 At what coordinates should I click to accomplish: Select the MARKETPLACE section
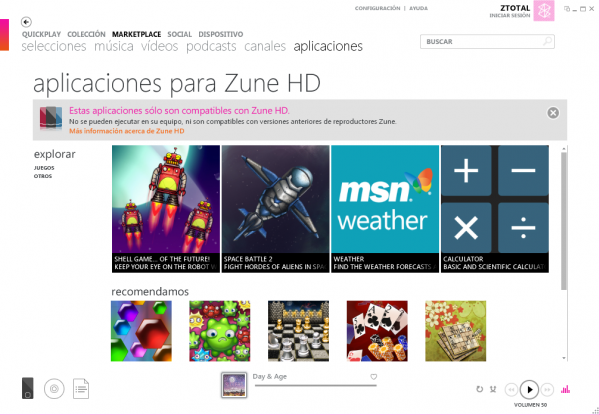(137, 34)
